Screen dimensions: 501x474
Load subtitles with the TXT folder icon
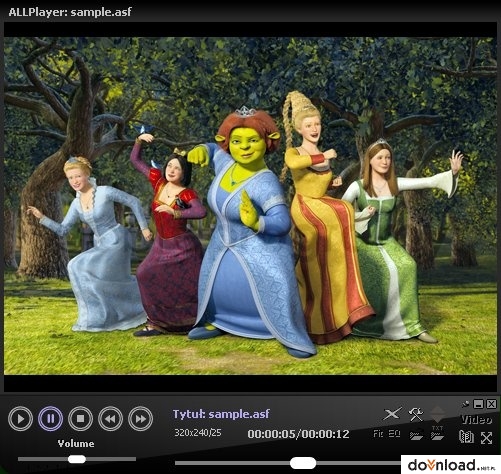(437, 433)
